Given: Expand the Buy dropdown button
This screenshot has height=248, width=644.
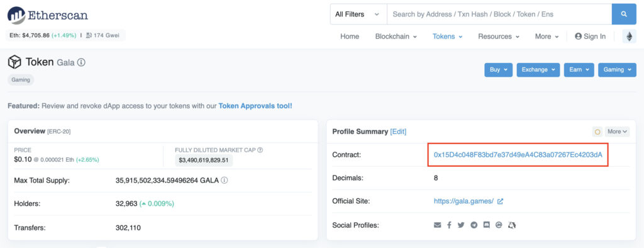Looking at the screenshot, I should (x=498, y=70).
